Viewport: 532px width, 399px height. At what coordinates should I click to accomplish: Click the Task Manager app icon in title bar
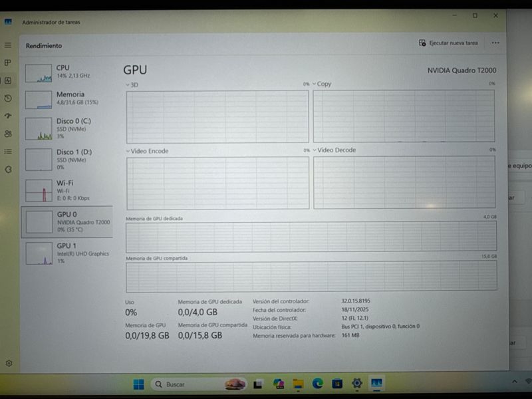pyautogui.click(x=8, y=22)
